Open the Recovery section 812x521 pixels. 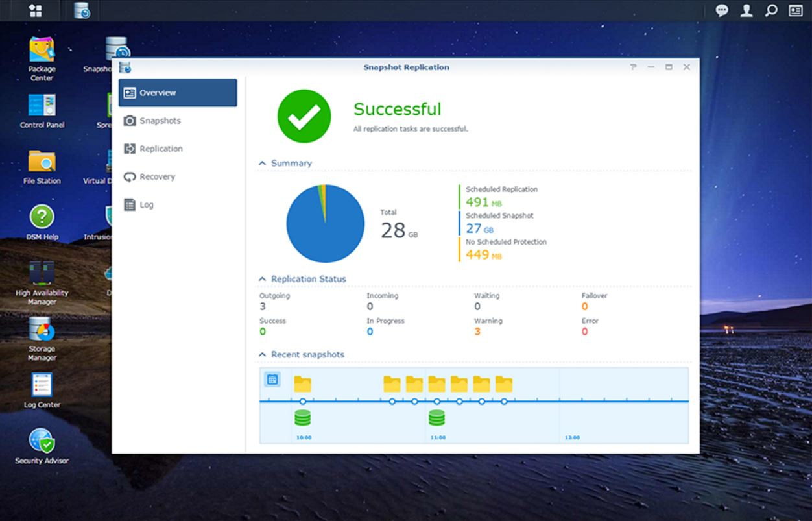pyautogui.click(x=157, y=176)
